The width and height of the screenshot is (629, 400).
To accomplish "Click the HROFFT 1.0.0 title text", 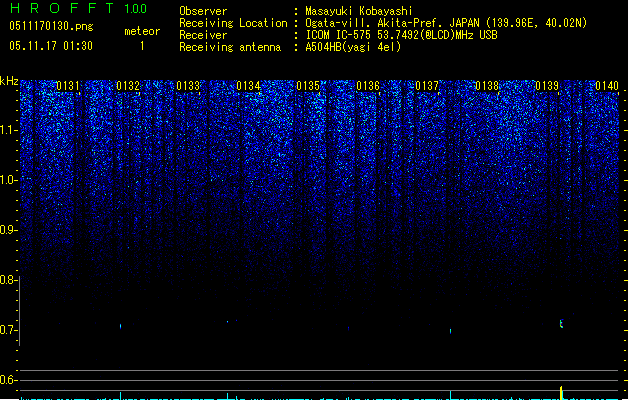I will click(x=78, y=8).
